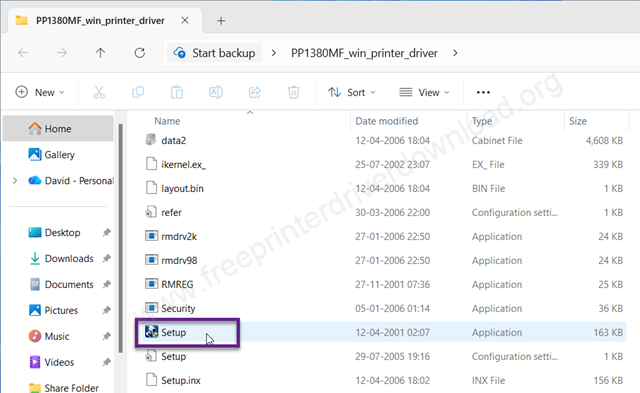Unpin Downloads using its pin icon
The image size is (640, 393).
tap(107, 258)
